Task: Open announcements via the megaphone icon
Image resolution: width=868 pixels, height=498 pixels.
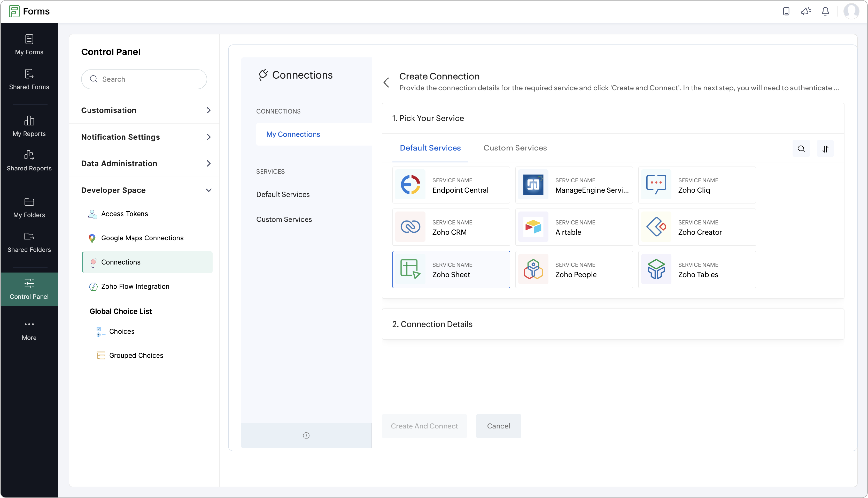Action: (x=805, y=11)
